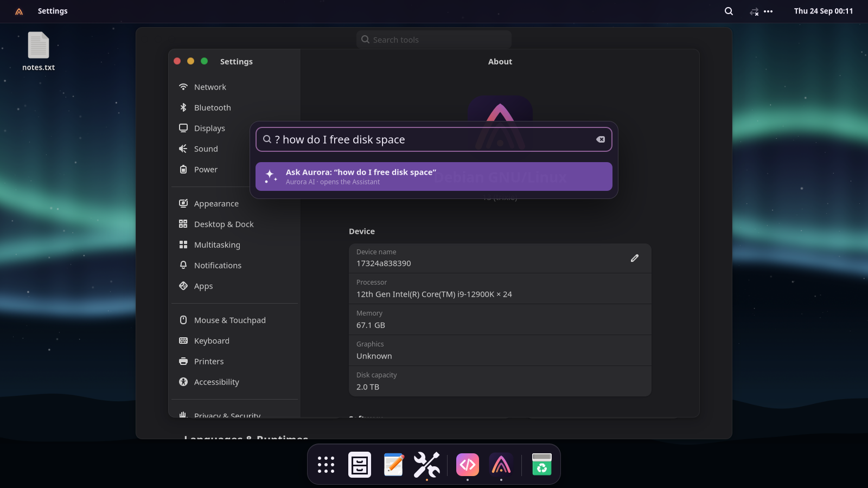Click the Sound speaker icon

[183, 149]
